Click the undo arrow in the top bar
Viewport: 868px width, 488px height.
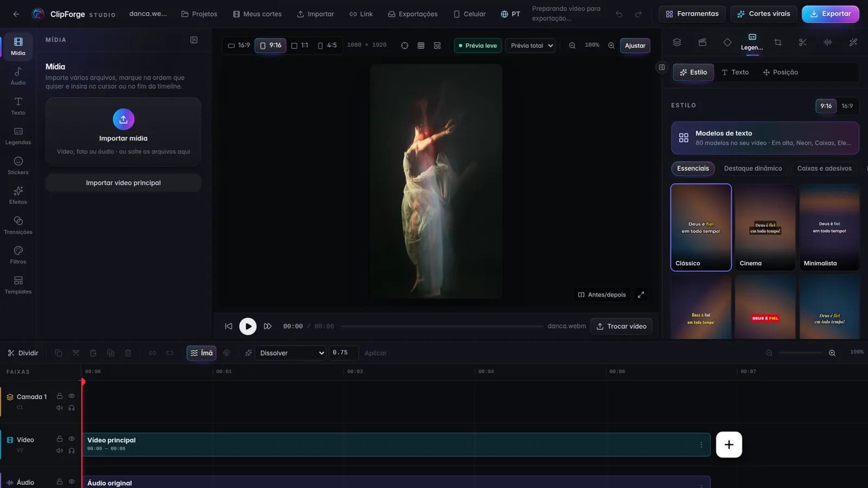pyautogui.click(x=619, y=14)
